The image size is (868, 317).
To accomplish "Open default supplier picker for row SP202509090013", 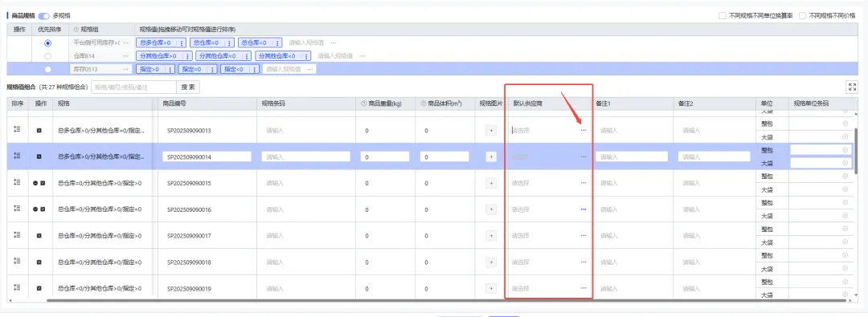I will [583, 131].
